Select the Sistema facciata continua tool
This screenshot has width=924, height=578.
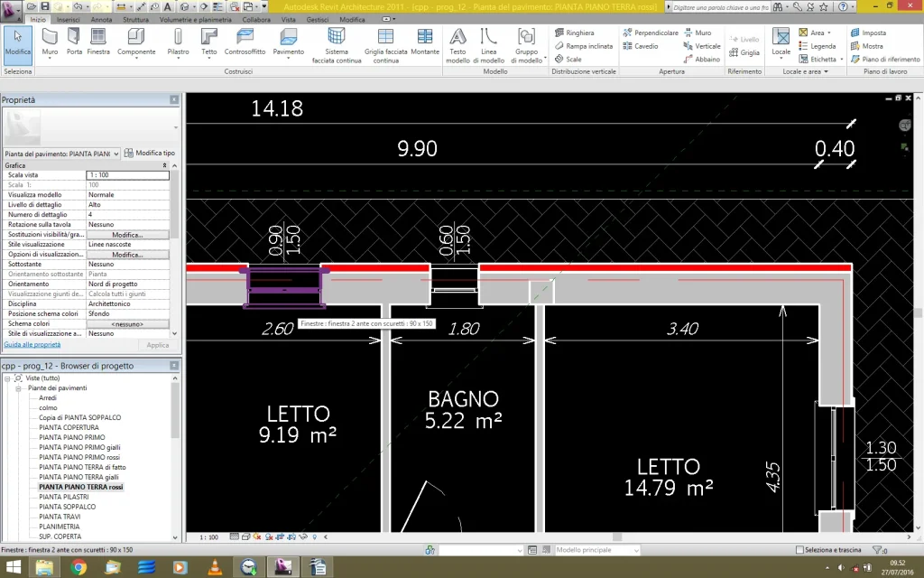point(337,45)
